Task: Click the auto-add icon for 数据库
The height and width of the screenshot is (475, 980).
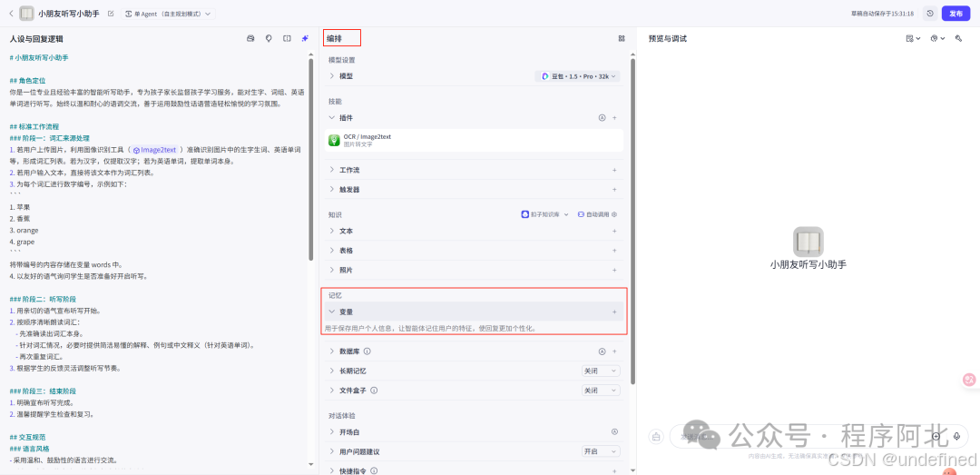Action: [x=603, y=351]
